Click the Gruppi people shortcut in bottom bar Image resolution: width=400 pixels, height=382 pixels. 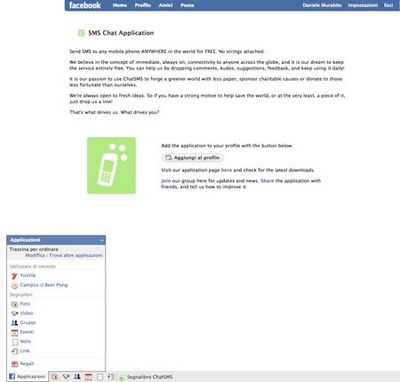[77, 377]
